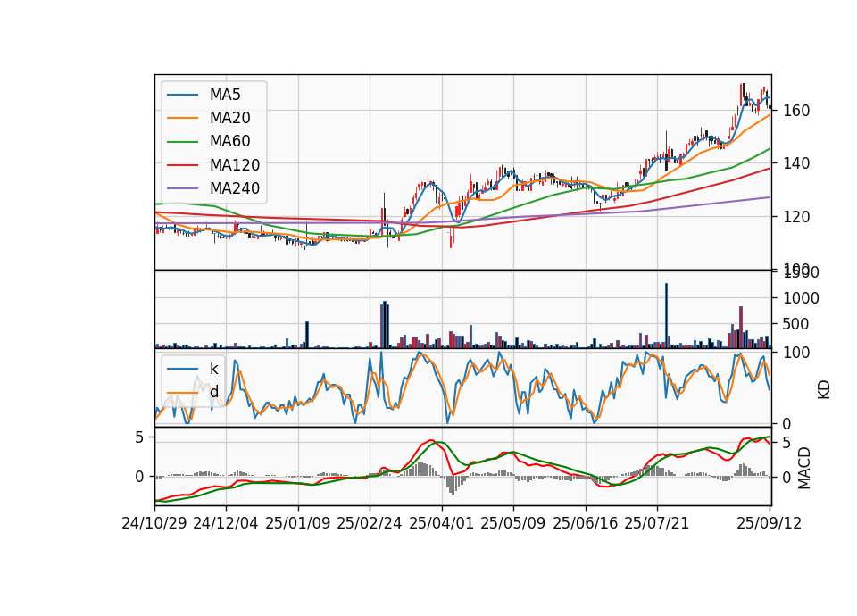857x616 pixels.
Task: Select the MA240 legend label
Action: pos(235,188)
